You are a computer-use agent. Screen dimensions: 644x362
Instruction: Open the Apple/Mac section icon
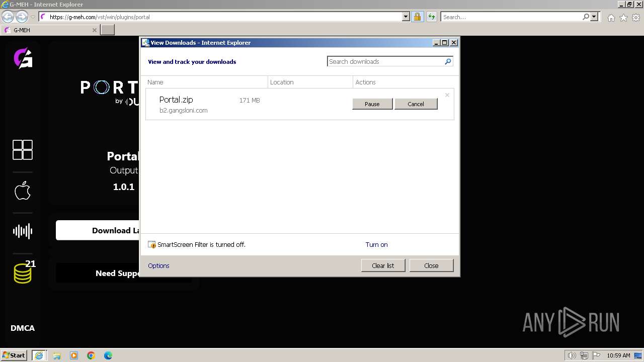point(23,191)
